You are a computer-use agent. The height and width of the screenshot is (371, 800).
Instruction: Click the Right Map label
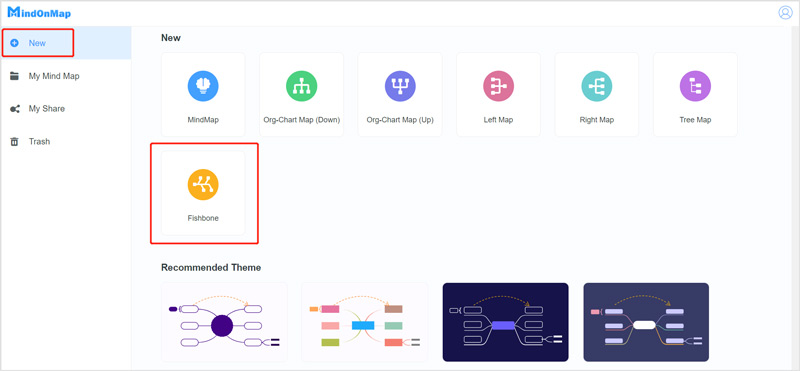point(596,120)
